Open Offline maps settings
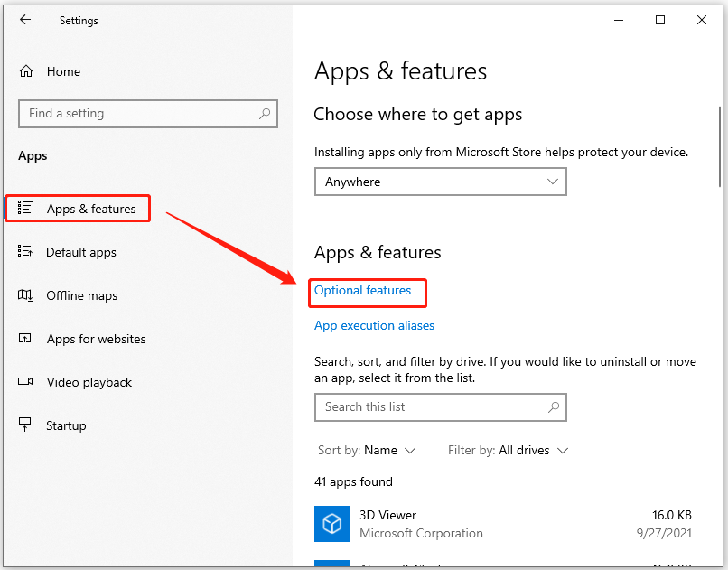Screen dimensions: 728x570 80,295
